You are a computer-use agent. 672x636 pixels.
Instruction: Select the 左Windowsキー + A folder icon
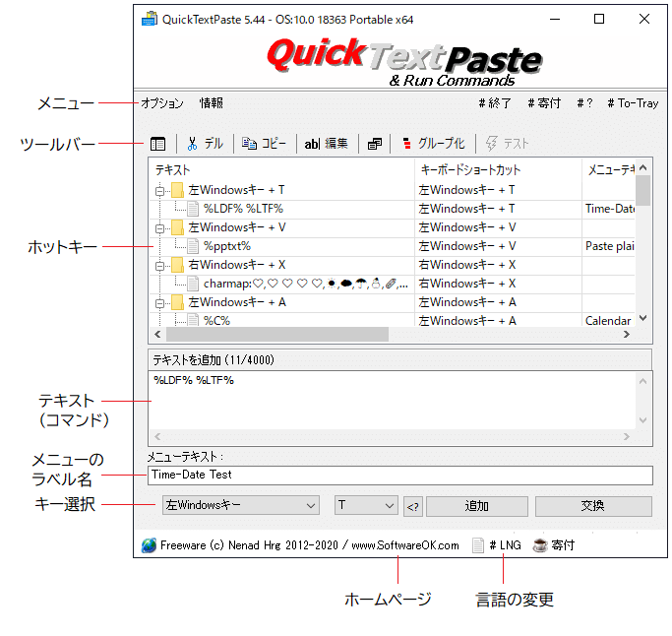(177, 302)
